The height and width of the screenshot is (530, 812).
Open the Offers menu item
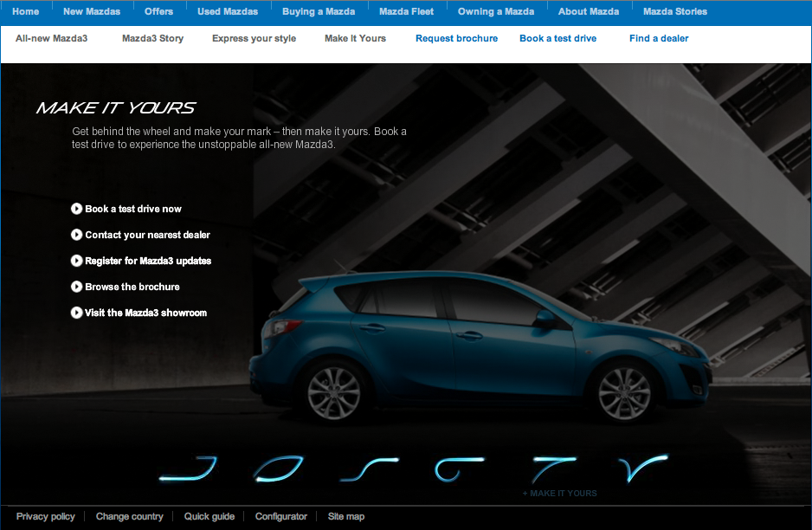coord(158,11)
